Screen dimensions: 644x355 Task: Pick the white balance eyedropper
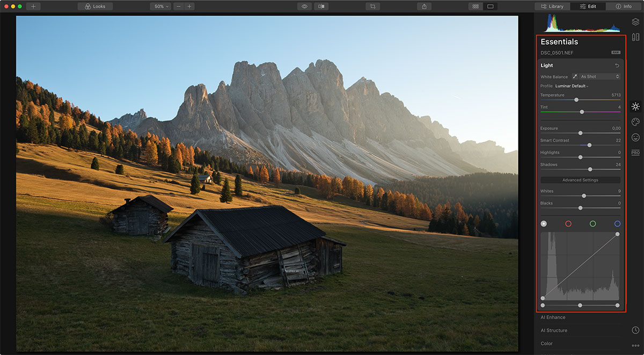tap(575, 77)
